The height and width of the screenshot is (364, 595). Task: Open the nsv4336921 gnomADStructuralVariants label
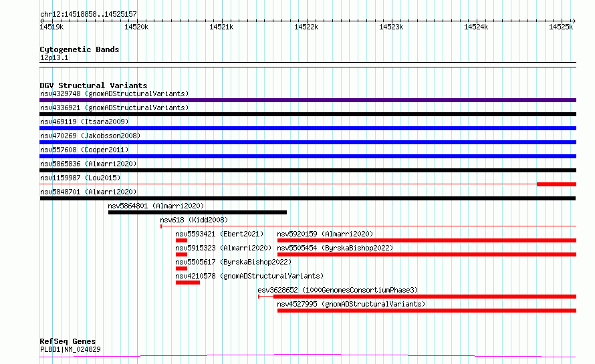[114, 108]
